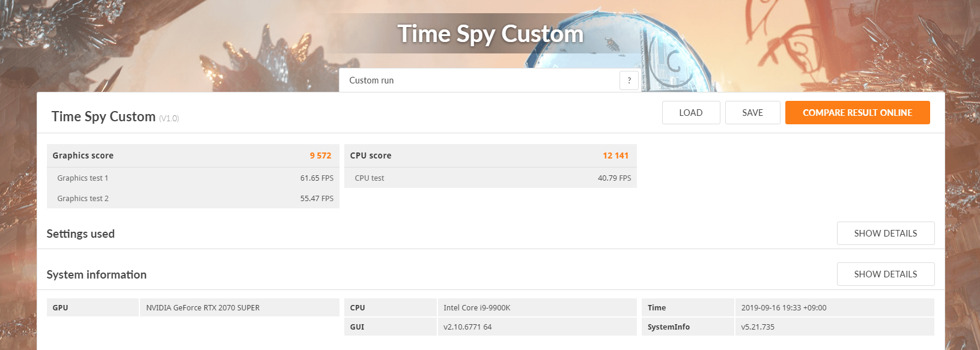980x350 pixels.
Task: Click the SystemInfo version v5.21.735
Action: pyautogui.click(x=758, y=327)
